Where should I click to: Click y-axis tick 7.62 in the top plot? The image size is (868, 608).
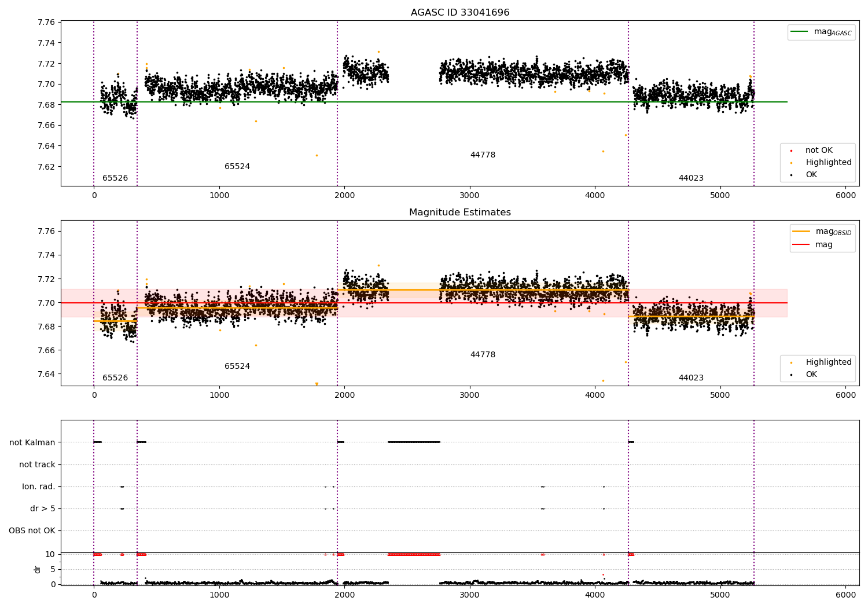[x=46, y=167]
